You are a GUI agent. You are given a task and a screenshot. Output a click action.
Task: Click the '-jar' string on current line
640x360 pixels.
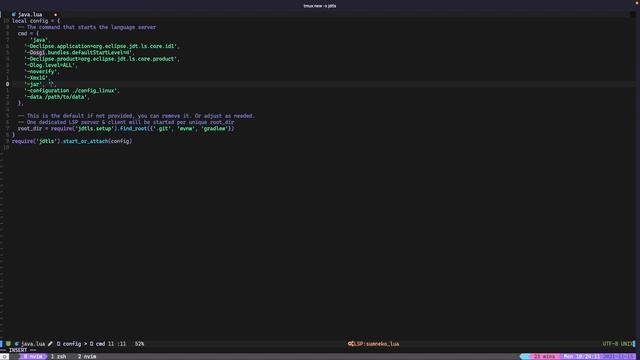[33, 84]
